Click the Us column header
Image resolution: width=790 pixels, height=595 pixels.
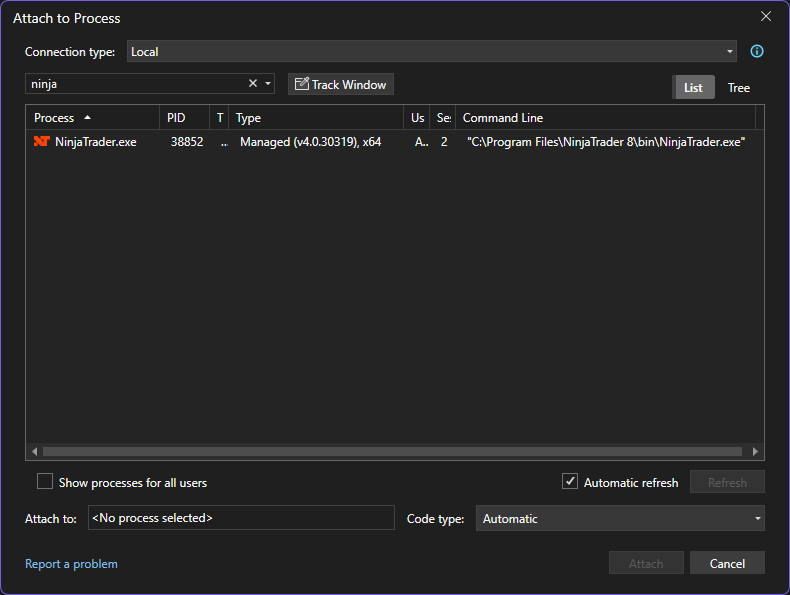click(x=417, y=118)
